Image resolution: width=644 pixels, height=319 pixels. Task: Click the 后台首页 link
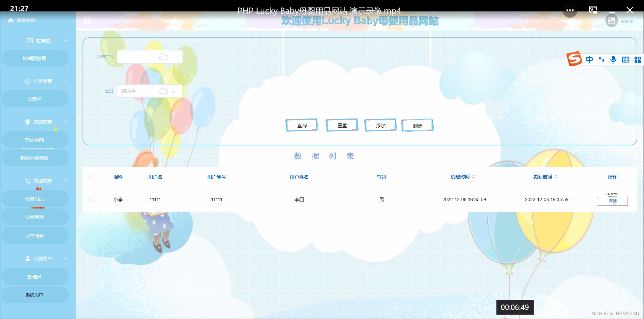click(26, 20)
